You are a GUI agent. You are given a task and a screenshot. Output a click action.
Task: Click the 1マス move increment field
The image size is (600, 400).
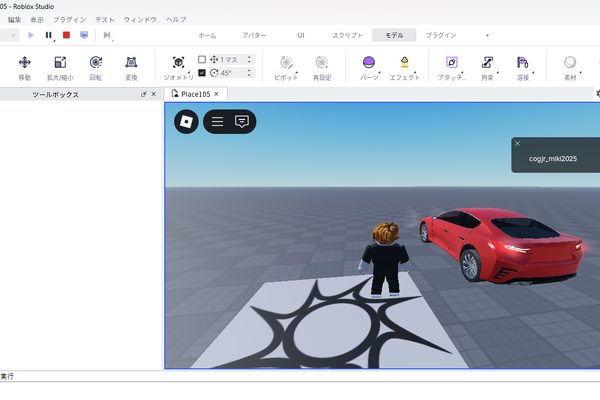[x=229, y=60]
